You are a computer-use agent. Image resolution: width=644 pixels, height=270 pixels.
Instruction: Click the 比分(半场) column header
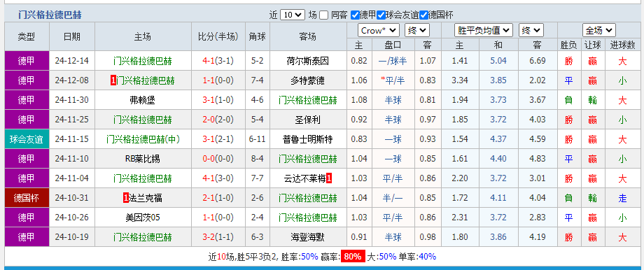[x=218, y=36]
